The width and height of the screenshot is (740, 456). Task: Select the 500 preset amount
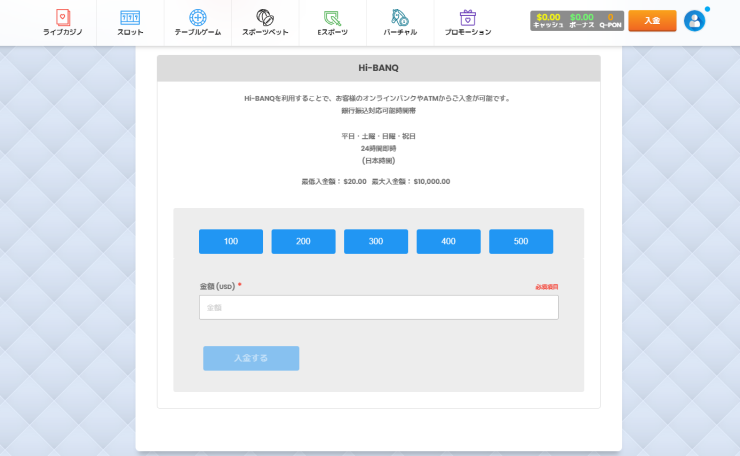(521, 241)
